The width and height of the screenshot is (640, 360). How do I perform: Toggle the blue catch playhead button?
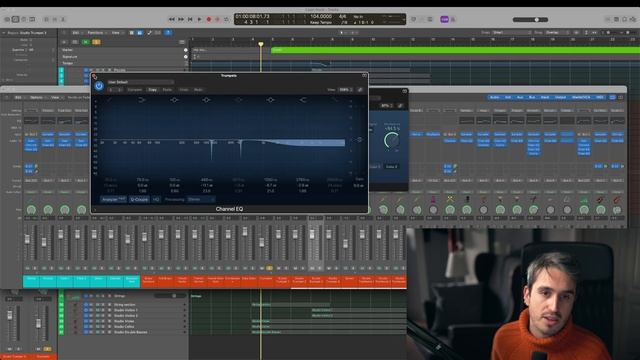point(168,33)
